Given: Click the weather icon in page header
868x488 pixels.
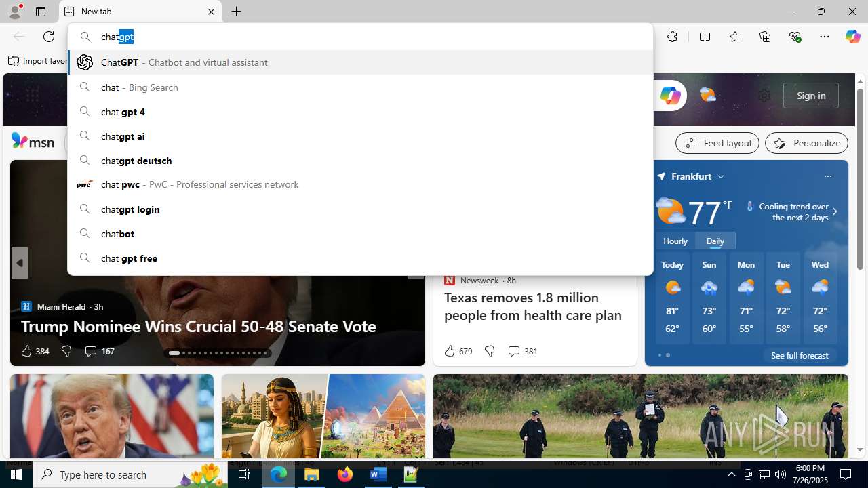Looking at the screenshot, I should point(707,96).
